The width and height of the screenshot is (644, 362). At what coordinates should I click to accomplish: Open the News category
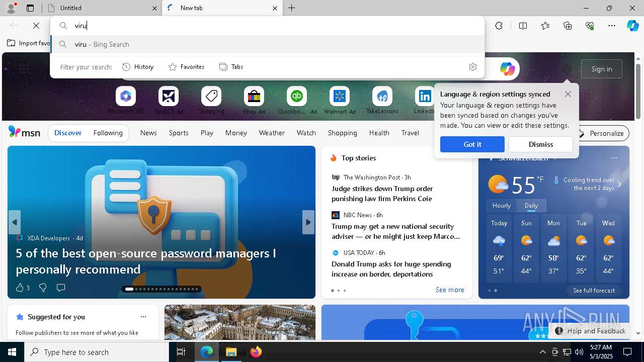pos(148,133)
